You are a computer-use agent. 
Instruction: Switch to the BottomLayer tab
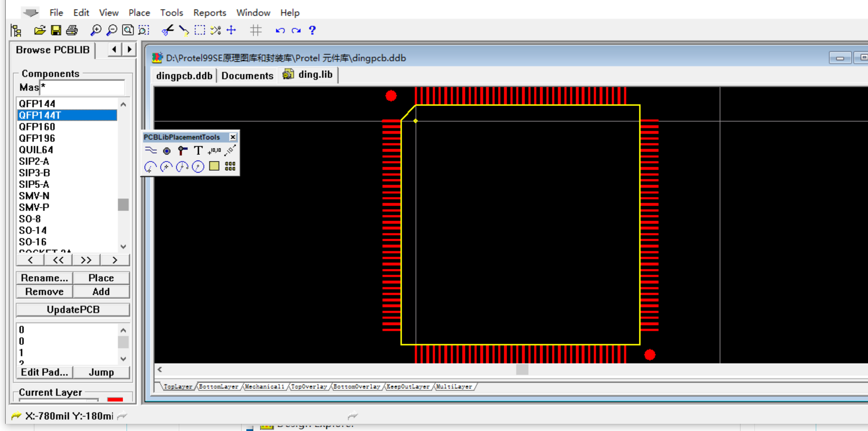click(219, 386)
